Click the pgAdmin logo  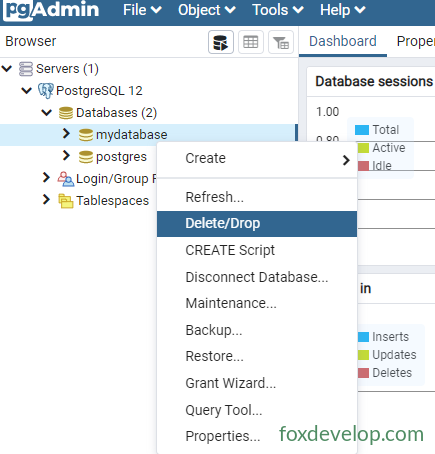pyautogui.click(x=52, y=10)
